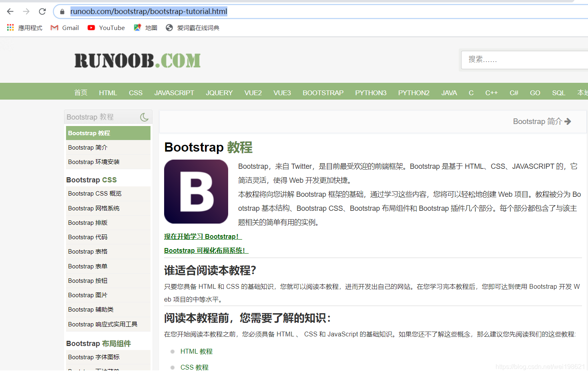Open JQUERY in the nav bar
The height and width of the screenshot is (374, 588).
point(219,93)
